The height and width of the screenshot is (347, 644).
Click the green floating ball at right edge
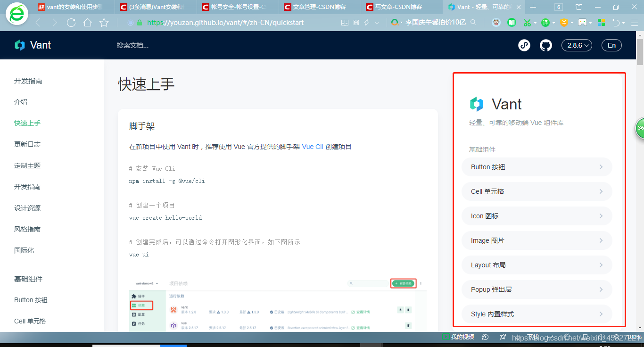(x=640, y=128)
